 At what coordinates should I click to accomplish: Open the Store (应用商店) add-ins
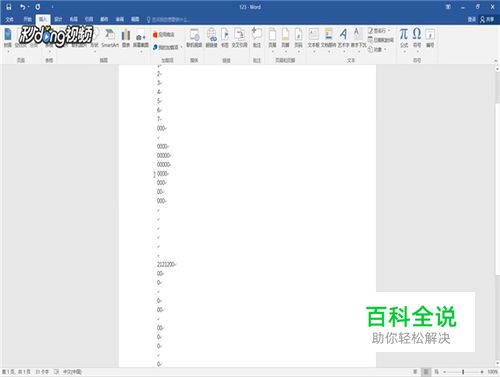pyautogui.click(x=164, y=34)
